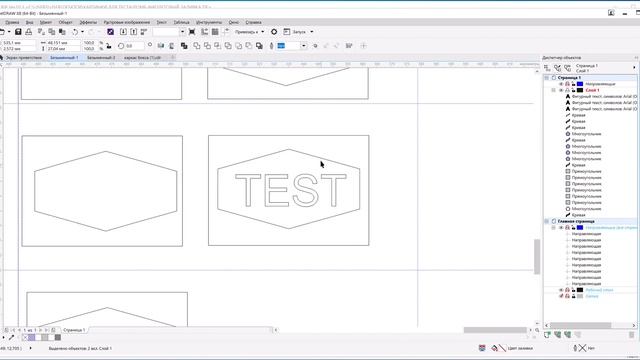Open object manager flyout arrow
Screen dimensions: 640x360
634,68
